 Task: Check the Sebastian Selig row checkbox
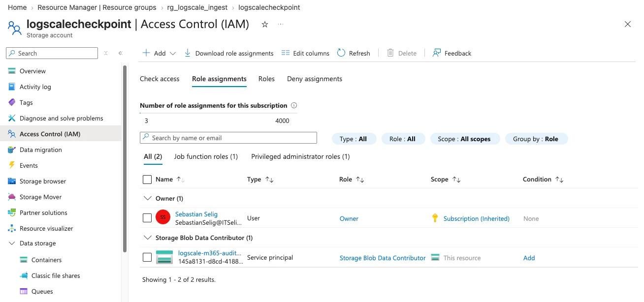(147, 218)
